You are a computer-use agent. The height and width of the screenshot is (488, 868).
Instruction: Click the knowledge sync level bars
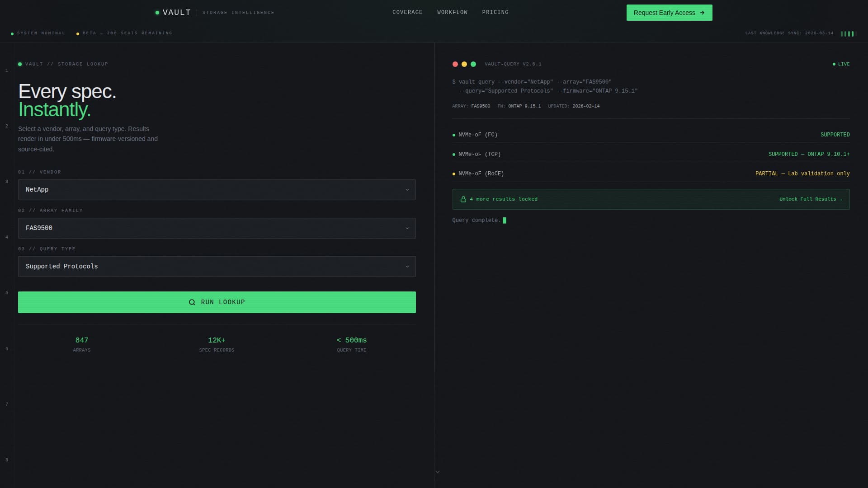pyautogui.click(x=848, y=33)
